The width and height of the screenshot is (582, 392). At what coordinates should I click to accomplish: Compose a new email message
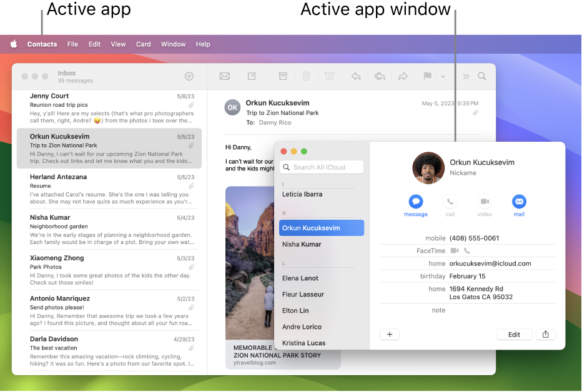(251, 76)
